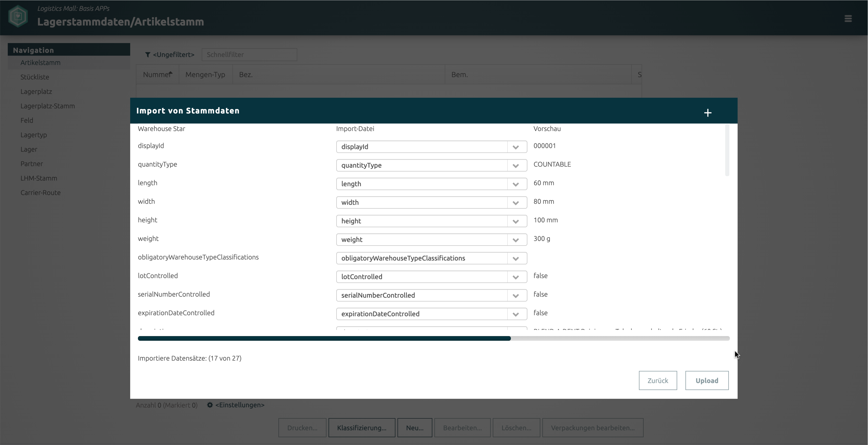This screenshot has width=868, height=445.
Task: Open expirationDateControlled dropdown chevron
Action: pyautogui.click(x=515, y=314)
